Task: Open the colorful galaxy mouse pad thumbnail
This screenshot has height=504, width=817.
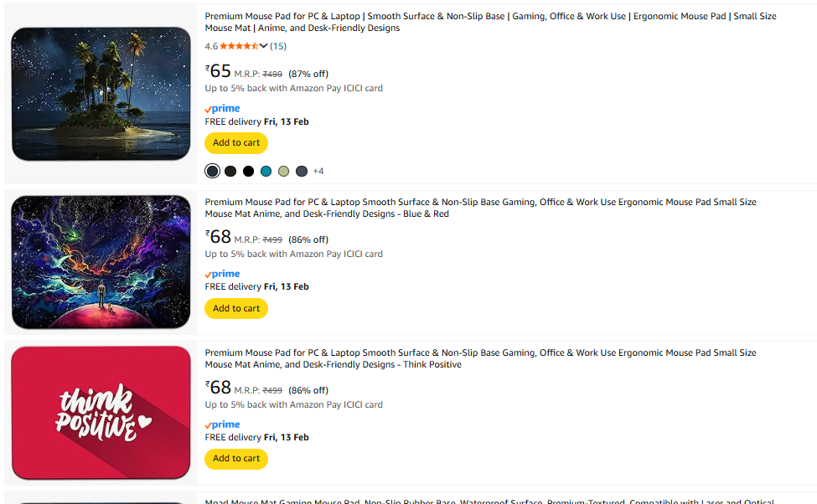Action: (101, 262)
